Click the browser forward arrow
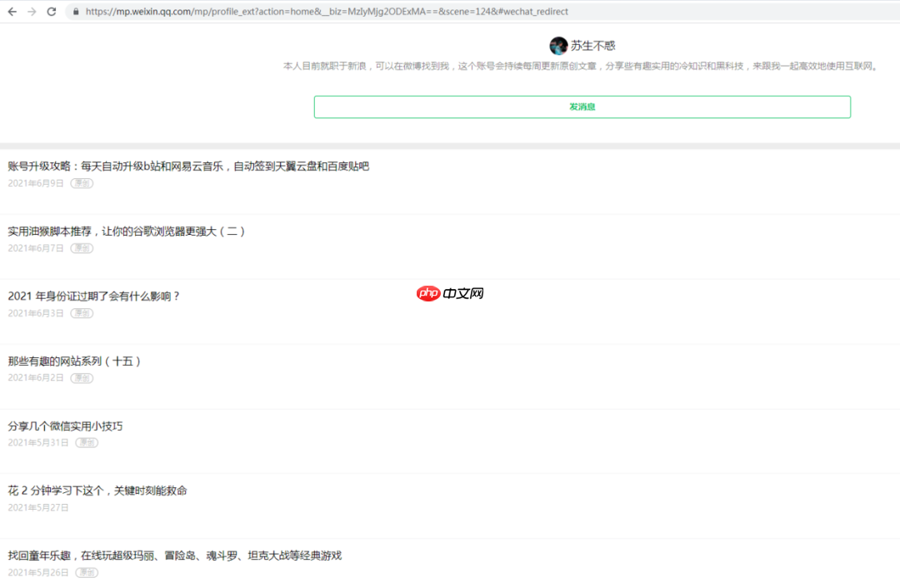This screenshot has width=900, height=588. (x=33, y=12)
